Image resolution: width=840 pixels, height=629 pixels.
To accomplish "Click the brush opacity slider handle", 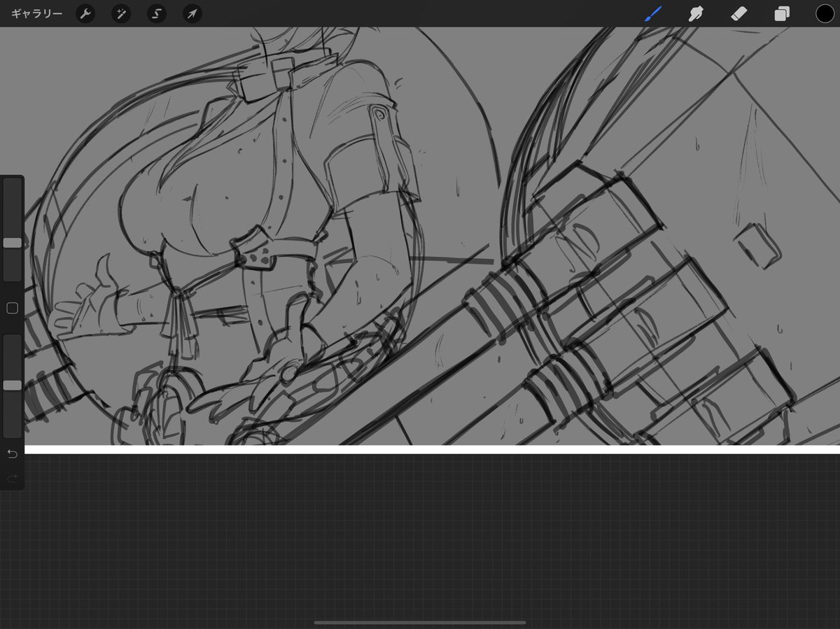I will point(12,386).
